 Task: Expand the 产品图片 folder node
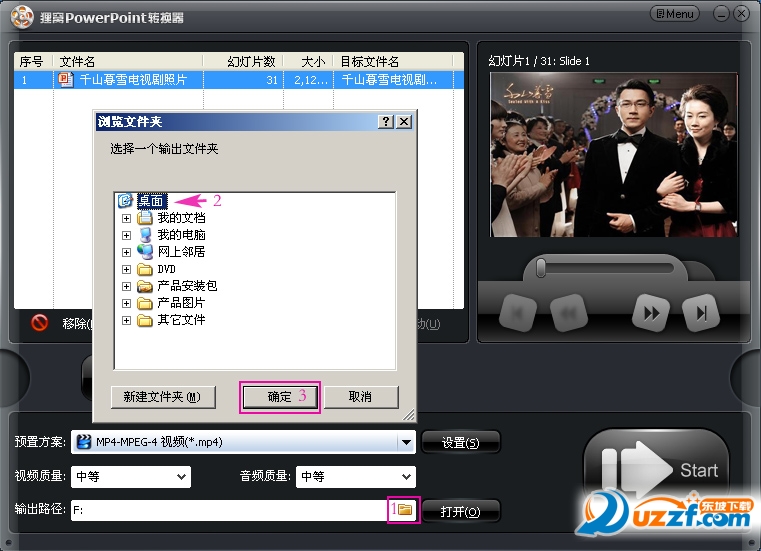(126, 303)
